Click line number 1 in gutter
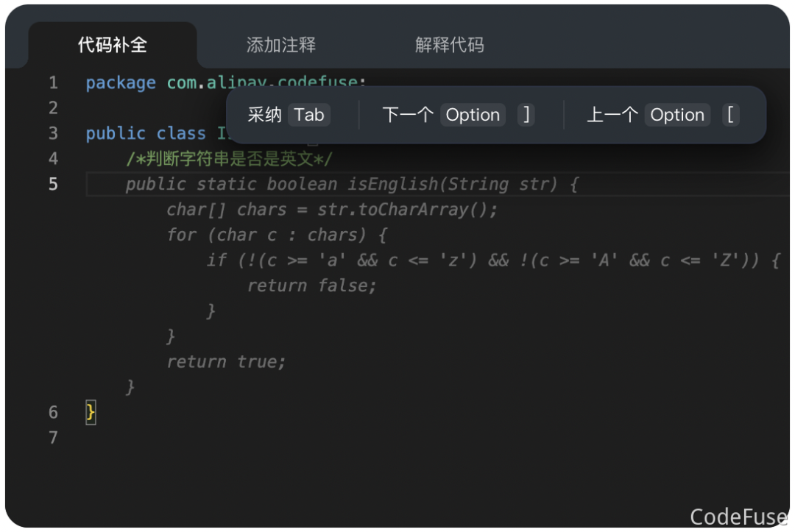The width and height of the screenshot is (795, 532). (x=53, y=82)
